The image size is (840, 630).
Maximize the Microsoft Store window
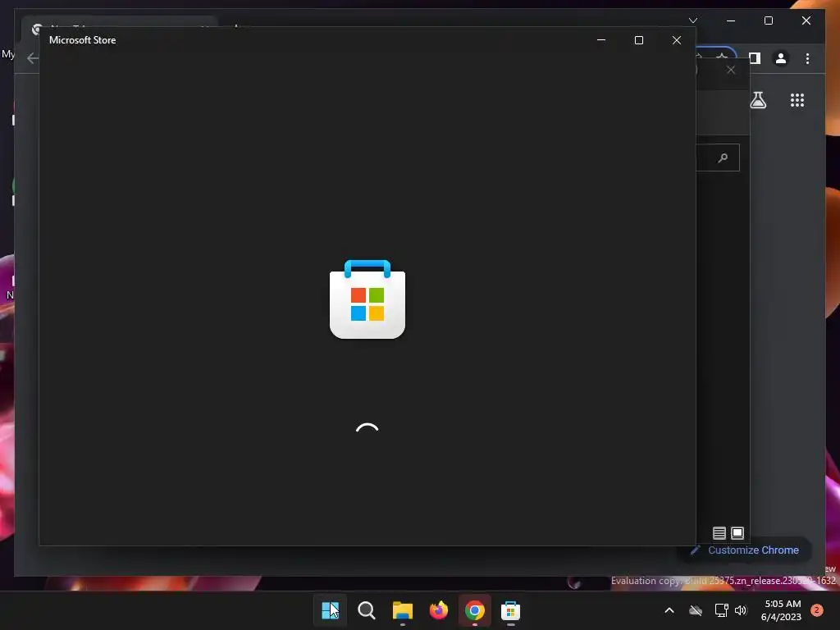pyautogui.click(x=638, y=40)
